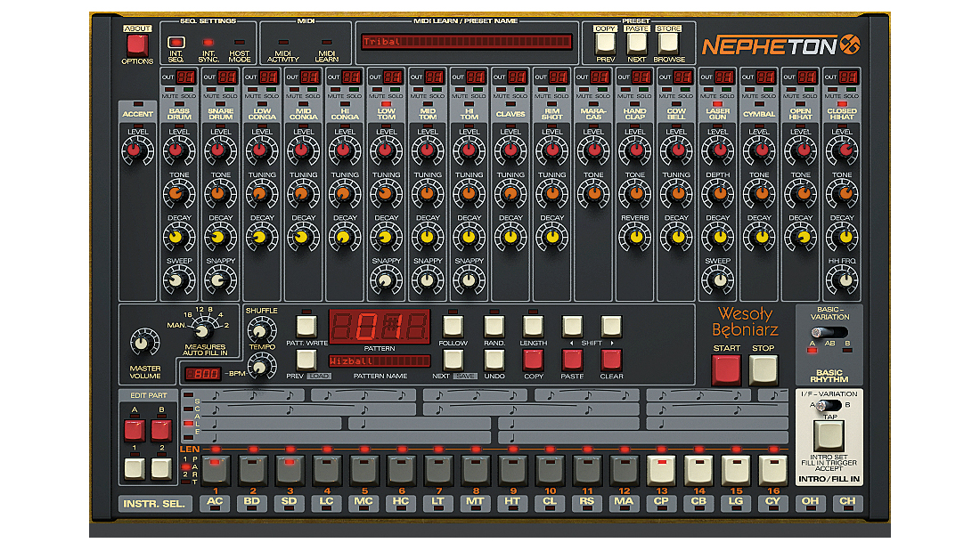Viewport: 980px width, 551px height.
Task: Select edit part 2 button
Action: coord(160,468)
